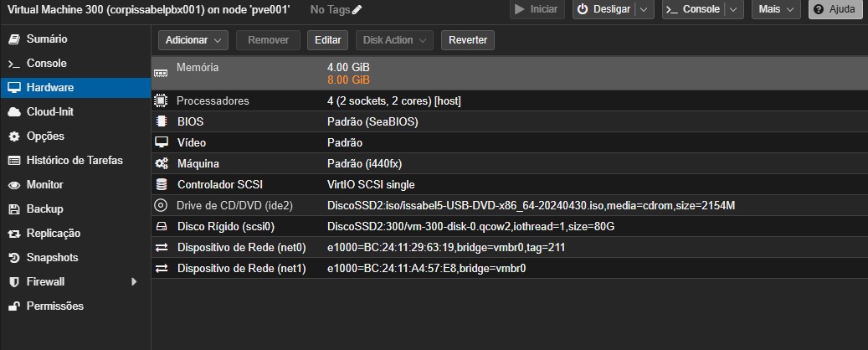Open Histórico de Tarefas in sidebar

74,161
